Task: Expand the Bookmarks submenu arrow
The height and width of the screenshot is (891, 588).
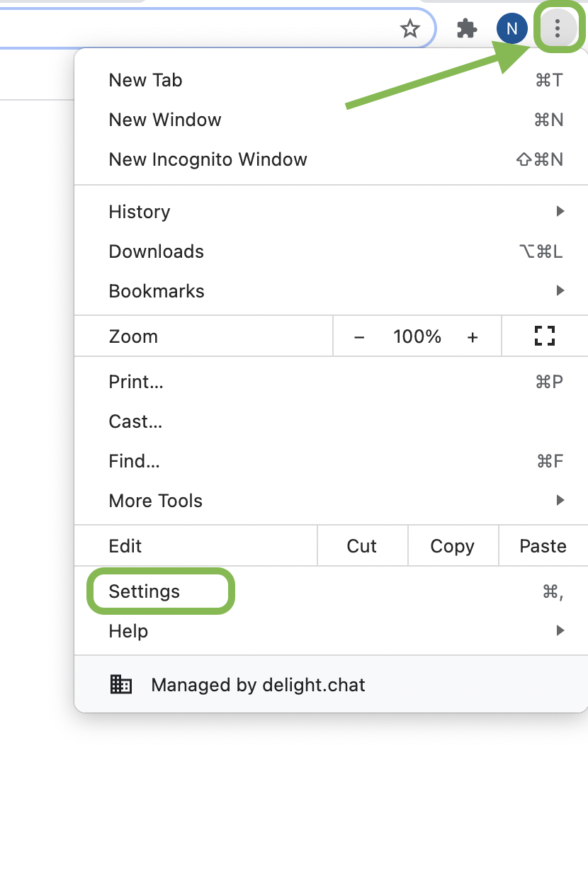Action: 560,290
